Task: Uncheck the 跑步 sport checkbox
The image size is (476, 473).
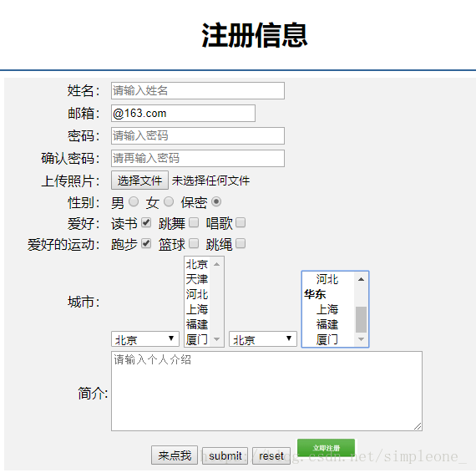Action: click(x=146, y=244)
